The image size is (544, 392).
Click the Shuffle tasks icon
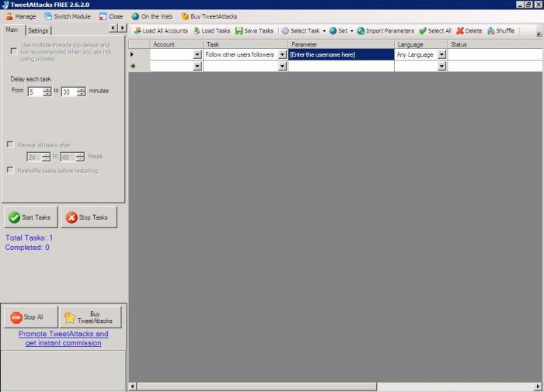tap(491, 31)
